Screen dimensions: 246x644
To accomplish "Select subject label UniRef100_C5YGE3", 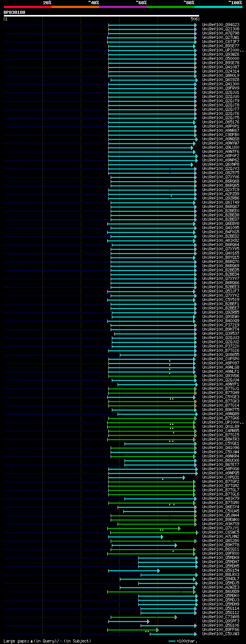I will [221, 397].
